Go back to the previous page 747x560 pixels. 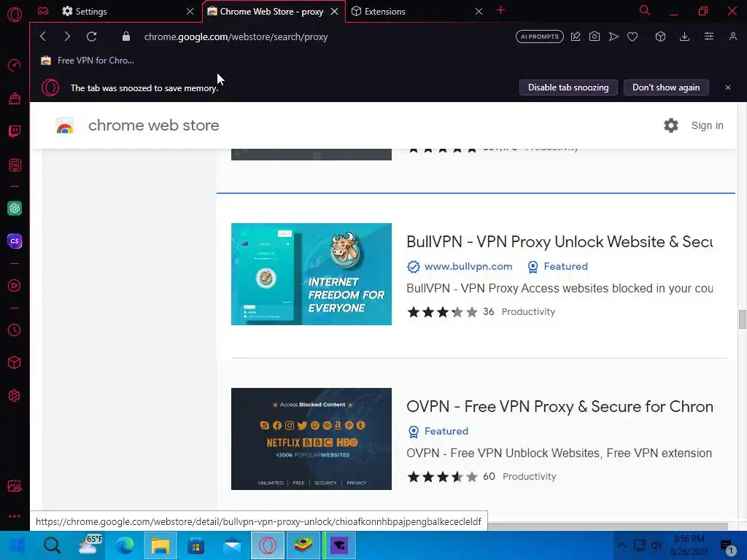coord(43,36)
